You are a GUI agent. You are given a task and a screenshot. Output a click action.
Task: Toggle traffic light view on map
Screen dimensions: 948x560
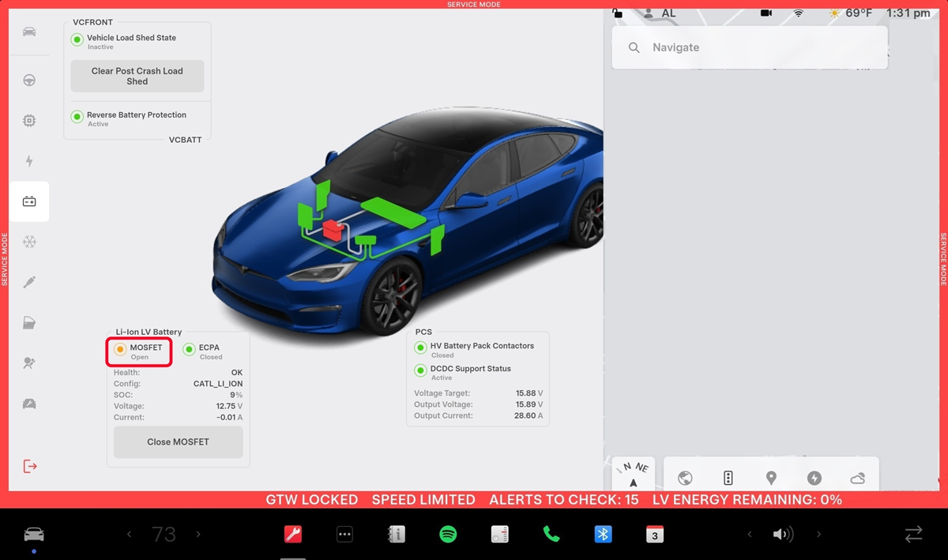pos(728,478)
